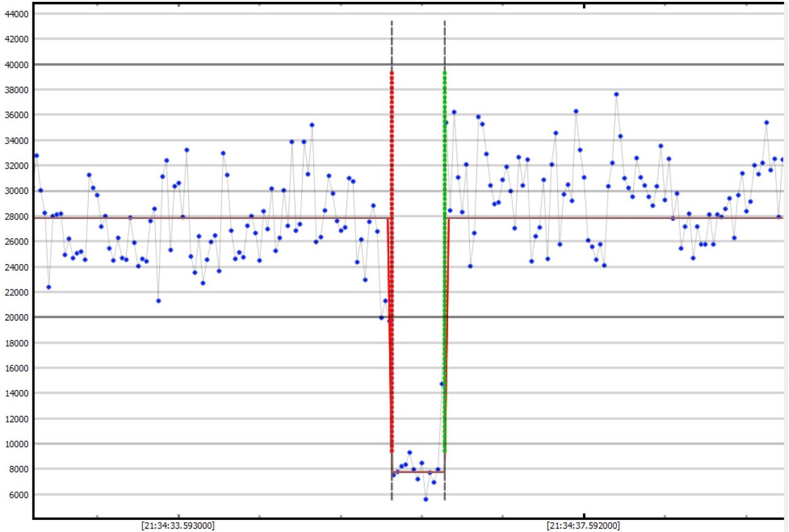Click the timestamp label 21:34:33.593000
789x532 pixels.
[178, 525]
